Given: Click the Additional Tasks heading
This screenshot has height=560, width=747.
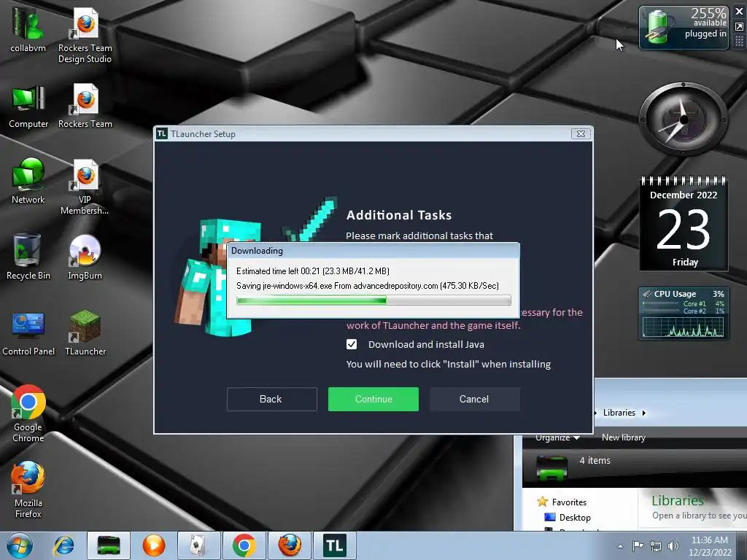Looking at the screenshot, I should pyautogui.click(x=399, y=215).
